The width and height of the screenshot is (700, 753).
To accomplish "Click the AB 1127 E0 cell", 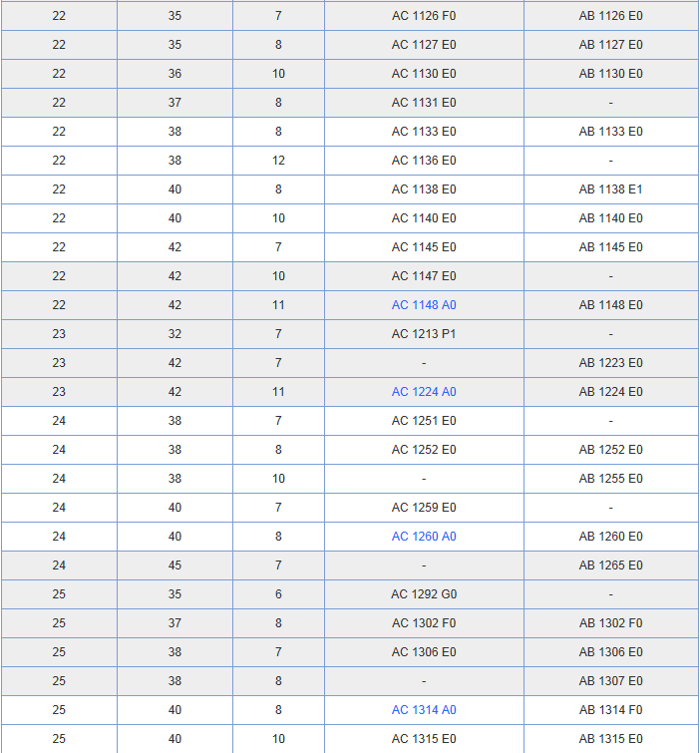I will (610, 45).
